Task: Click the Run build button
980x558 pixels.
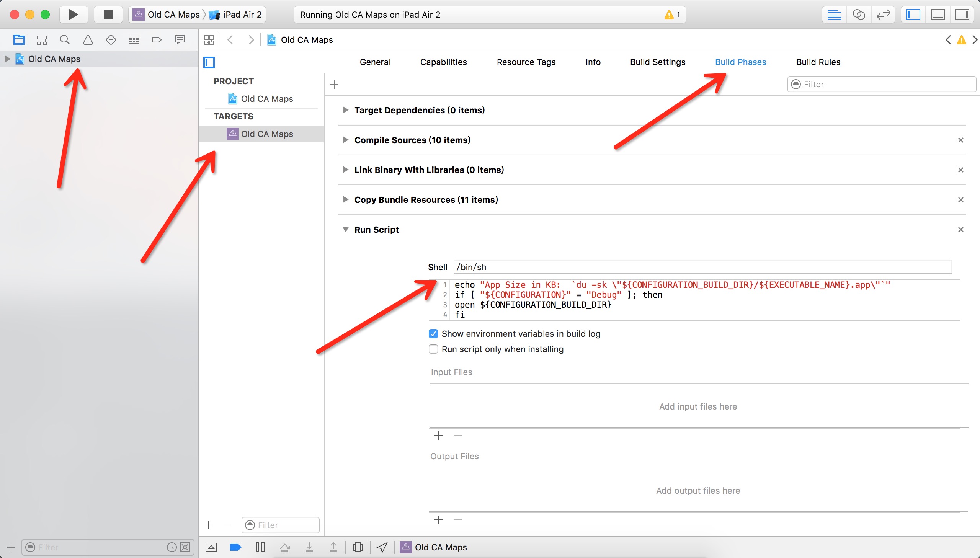Action: pyautogui.click(x=73, y=15)
